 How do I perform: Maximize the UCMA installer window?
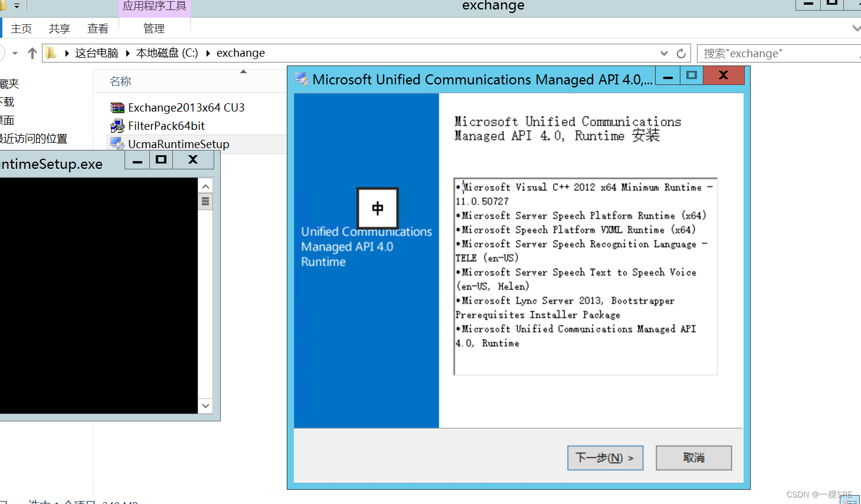click(x=692, y=76)
